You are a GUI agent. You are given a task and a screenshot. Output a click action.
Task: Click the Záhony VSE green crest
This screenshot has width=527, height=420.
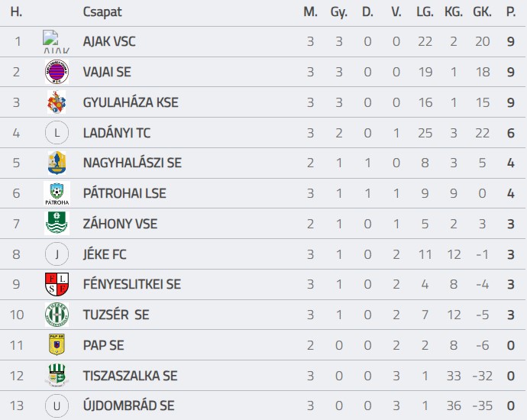point(57,224)
